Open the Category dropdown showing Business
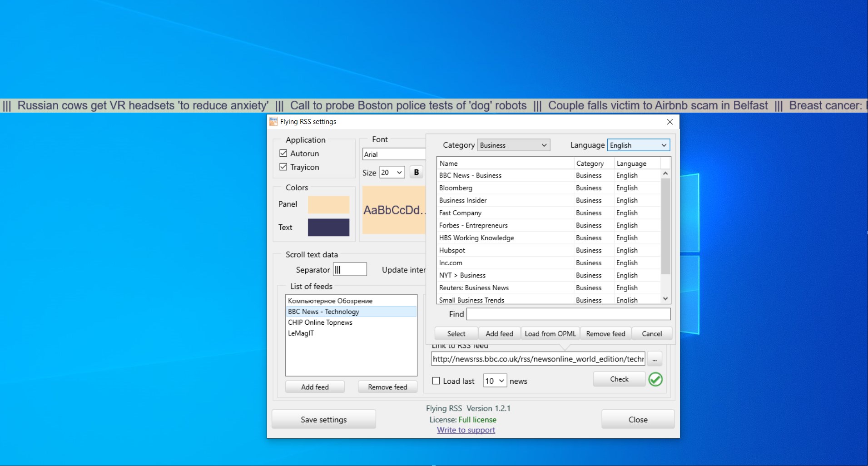The height and width of the screenshot is (466, 868). click(x=513, y=145)
